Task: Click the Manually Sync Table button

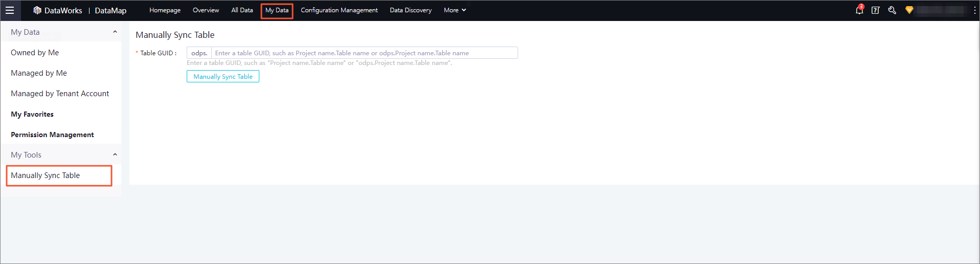Action: [223, 76]
